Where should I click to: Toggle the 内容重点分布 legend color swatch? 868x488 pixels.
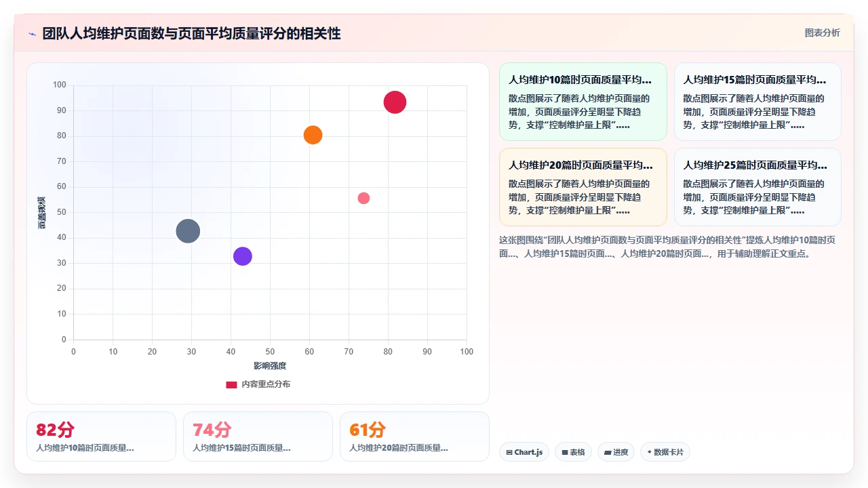click(231, 385)
